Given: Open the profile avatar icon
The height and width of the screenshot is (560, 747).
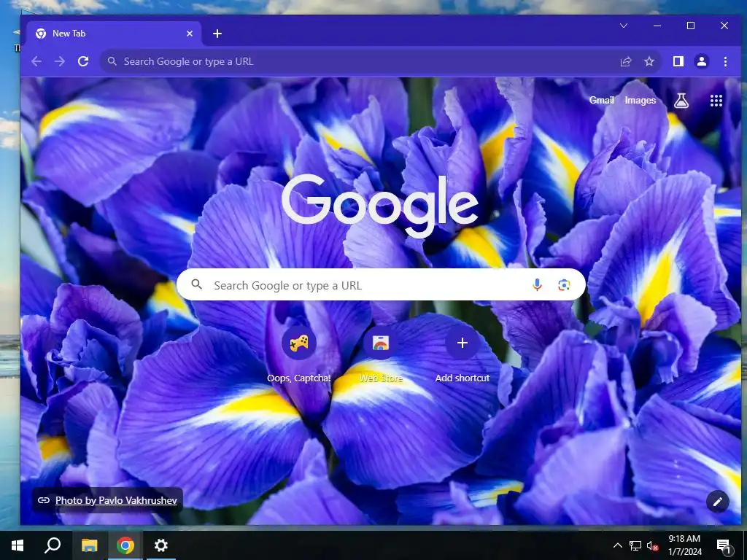Looking at the screenshot, I should click(x=702, y=61).
